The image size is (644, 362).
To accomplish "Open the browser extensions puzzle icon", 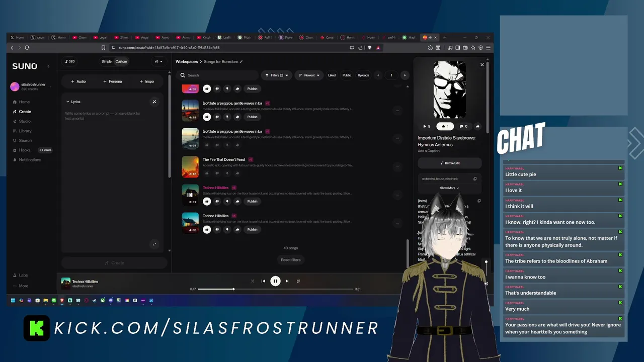I will (x=431, y=48).
